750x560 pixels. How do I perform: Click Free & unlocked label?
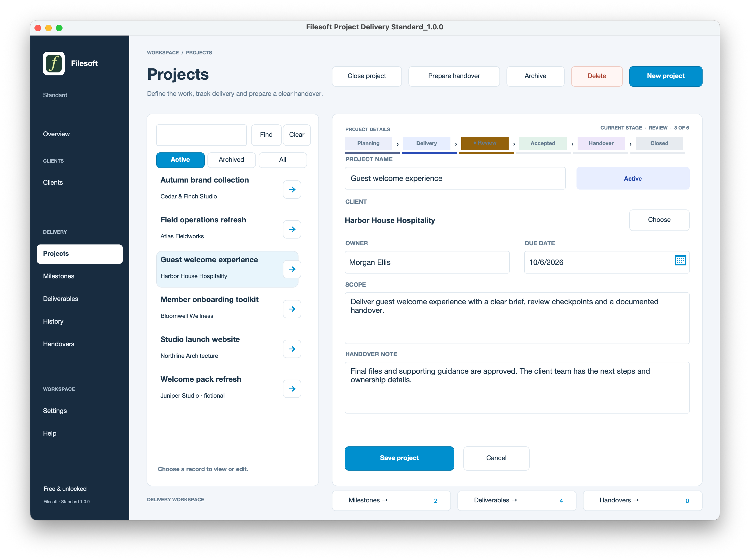(65, 489)
